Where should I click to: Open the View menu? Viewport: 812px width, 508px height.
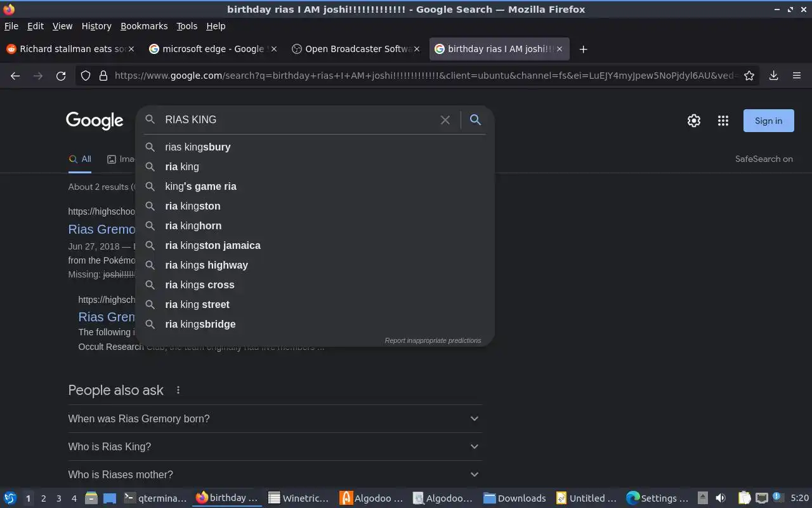tap(62, 26)
